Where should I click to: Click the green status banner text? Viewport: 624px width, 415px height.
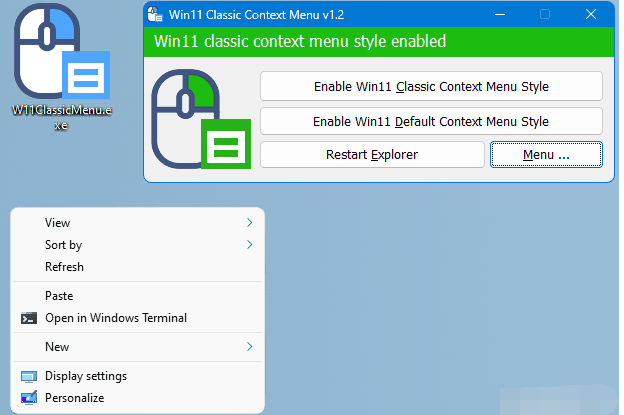click(x=300, y=41)
